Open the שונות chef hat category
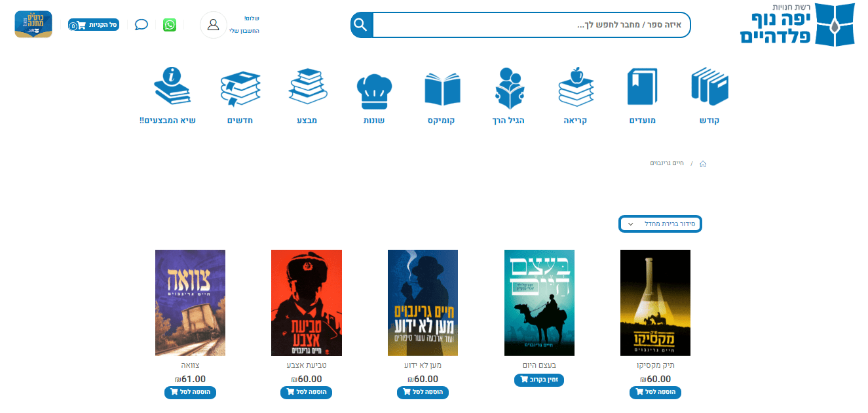This screenshot has width=868, height=413. 374,91
